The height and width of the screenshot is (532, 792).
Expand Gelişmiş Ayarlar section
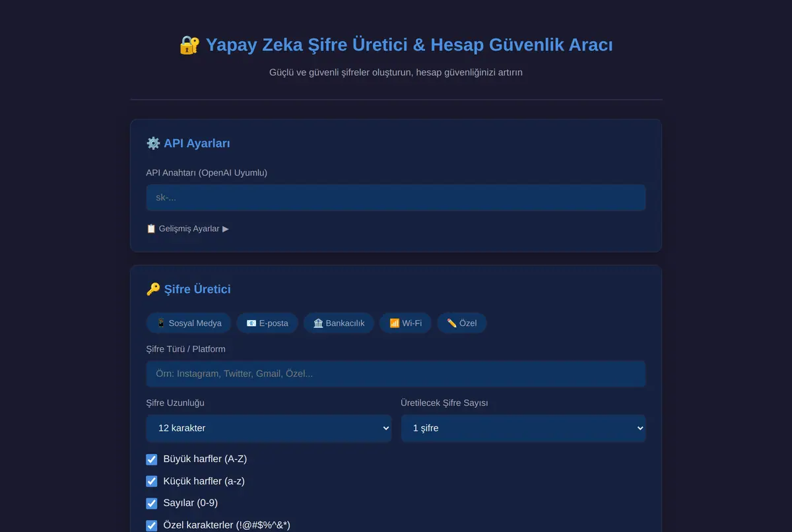(x=187, y=228)
